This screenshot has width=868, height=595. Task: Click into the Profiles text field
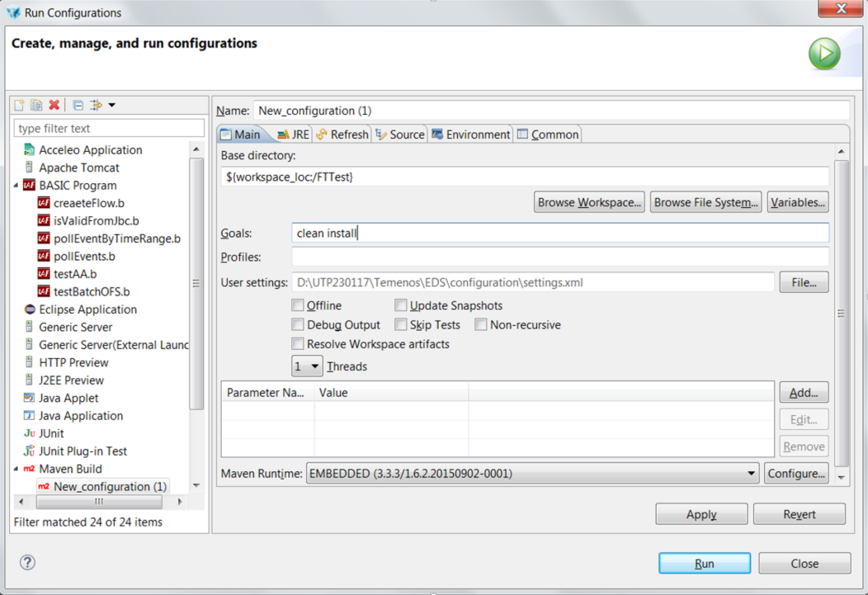[561, 257]
